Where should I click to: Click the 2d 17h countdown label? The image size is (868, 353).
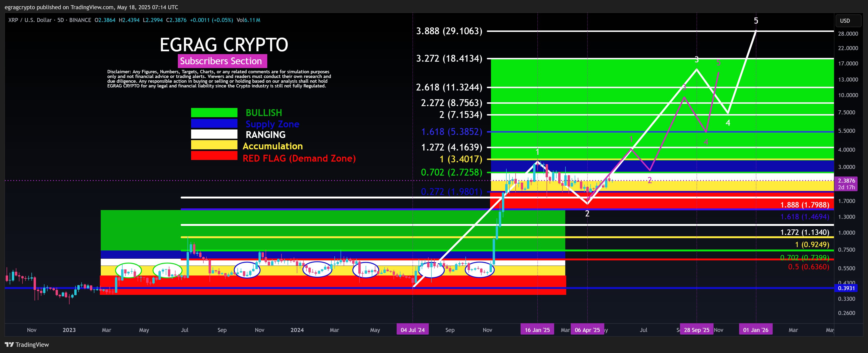coord(846,187)
